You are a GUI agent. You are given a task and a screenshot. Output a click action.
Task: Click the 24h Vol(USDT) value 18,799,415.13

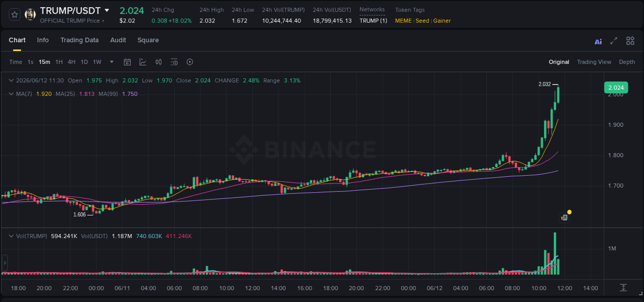[x=332, y=21]
